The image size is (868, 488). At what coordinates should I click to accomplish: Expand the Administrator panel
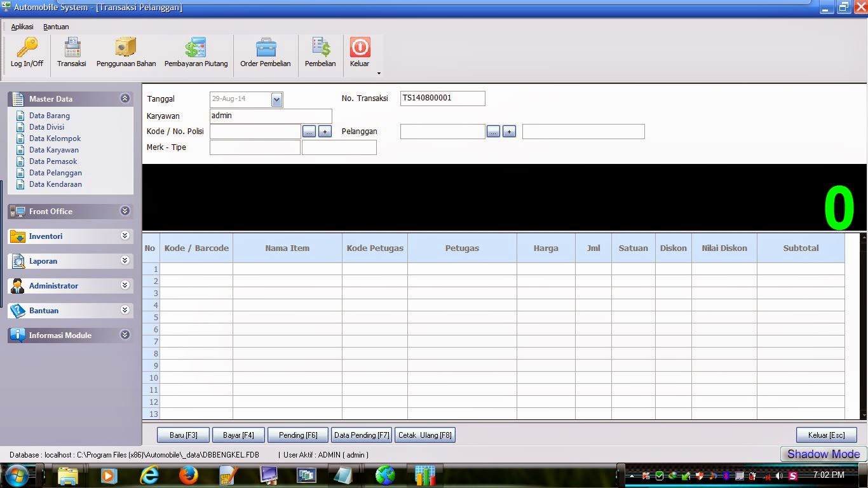(125, 285)
